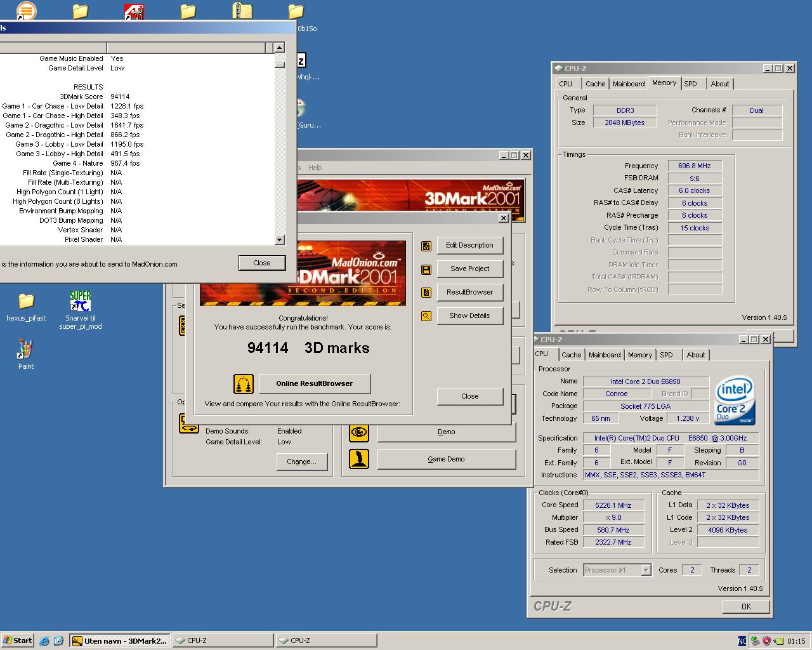Click the DDR3 memory type value
812x650 pixels.
(625, 111)
